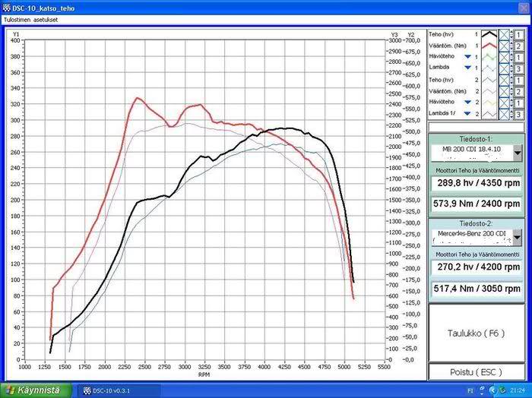Open the Tiedosto-1 file dropdown
Screen dimensions: 532x398
(x=518, y=152)
